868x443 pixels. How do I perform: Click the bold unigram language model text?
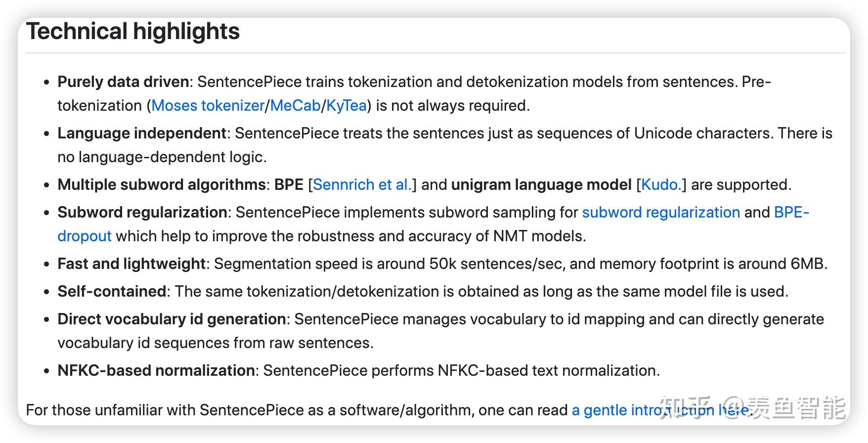coord(541,185)
